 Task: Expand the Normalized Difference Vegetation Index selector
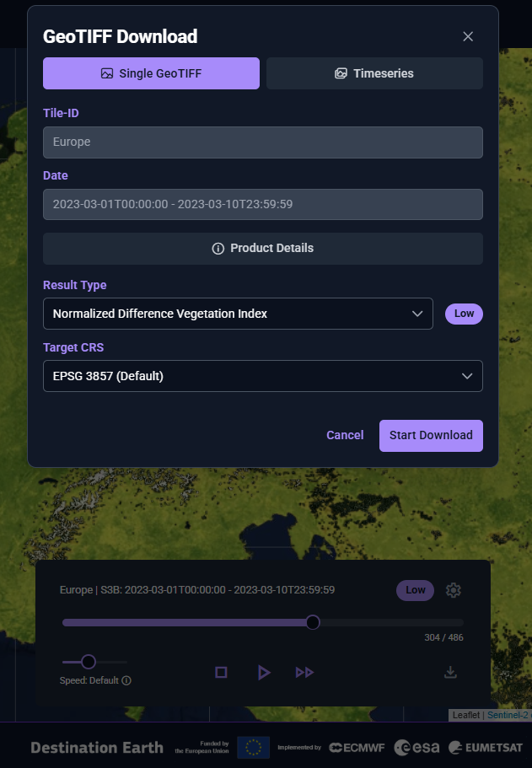click(238, 314)
